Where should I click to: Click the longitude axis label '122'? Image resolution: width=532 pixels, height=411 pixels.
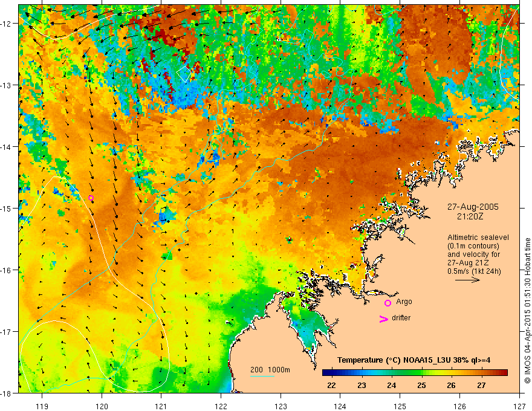pyautogui.click(x=221, y=406)
